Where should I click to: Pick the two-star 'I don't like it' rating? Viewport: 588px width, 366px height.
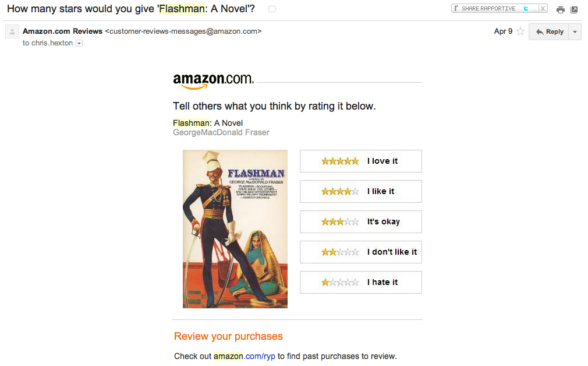(360, 252)
